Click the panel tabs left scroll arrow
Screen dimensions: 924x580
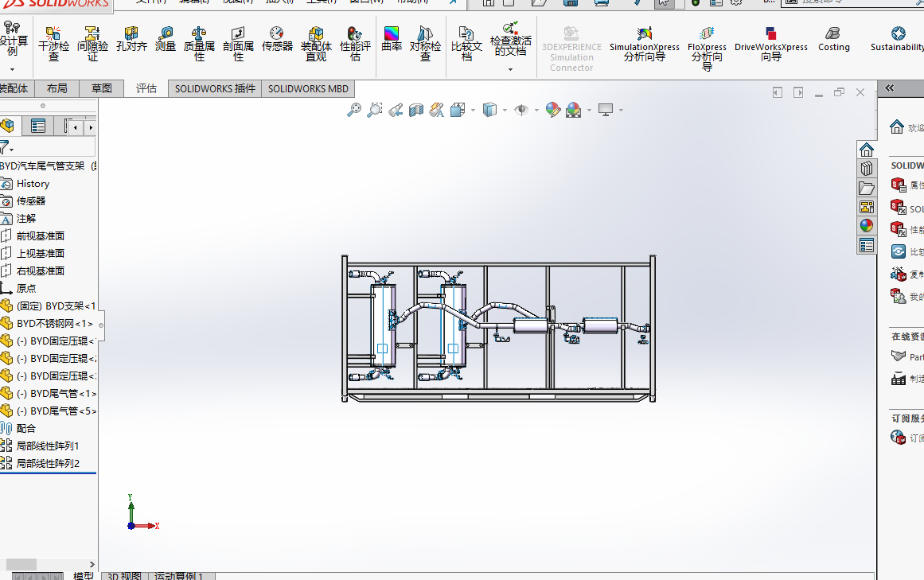[x=76, y=127]
